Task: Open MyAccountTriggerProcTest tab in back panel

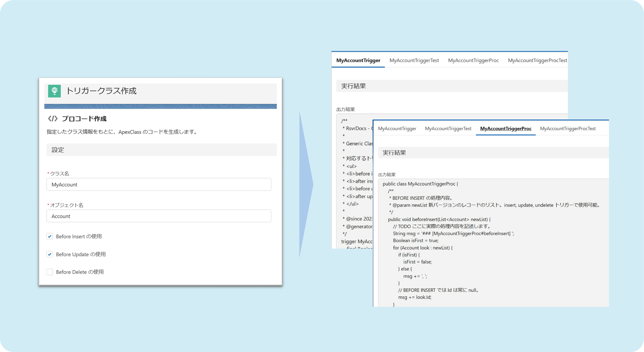Action: [537, 60]
